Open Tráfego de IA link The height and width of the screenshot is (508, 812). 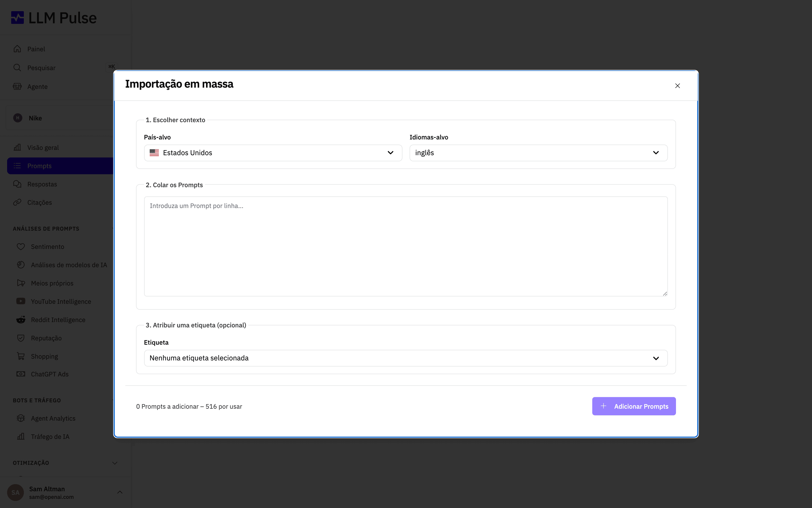[50, 436]
